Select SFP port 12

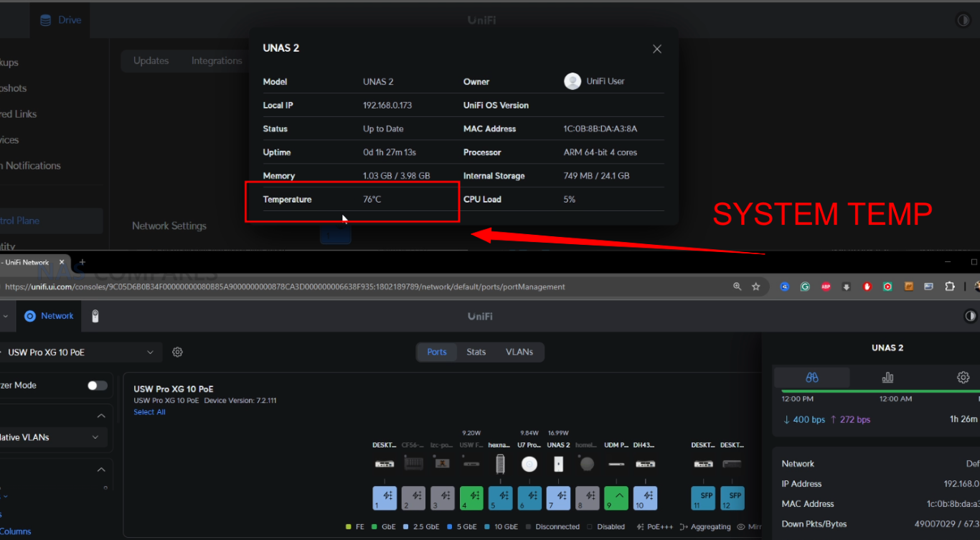[732, 498]
